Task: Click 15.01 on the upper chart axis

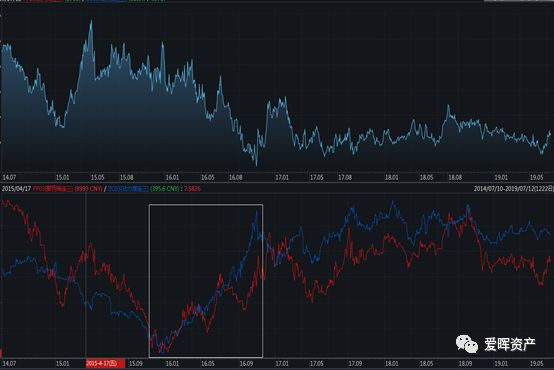Action: (63, 177)
